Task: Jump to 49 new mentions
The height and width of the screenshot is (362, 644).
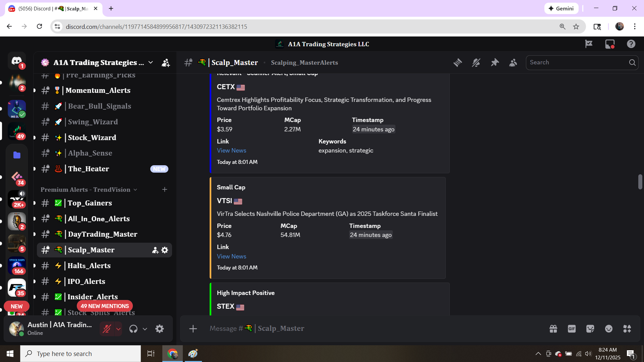Action: (105, 306)
